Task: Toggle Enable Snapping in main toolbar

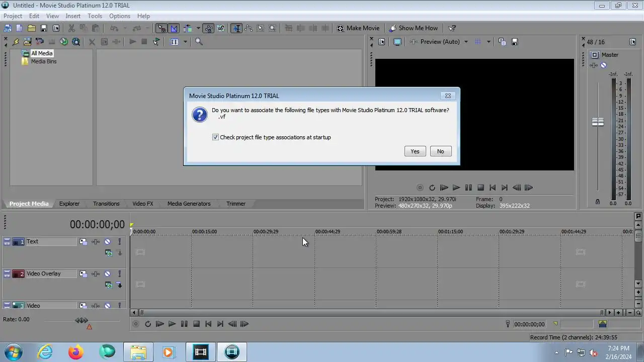Action: tap(161, 28)
